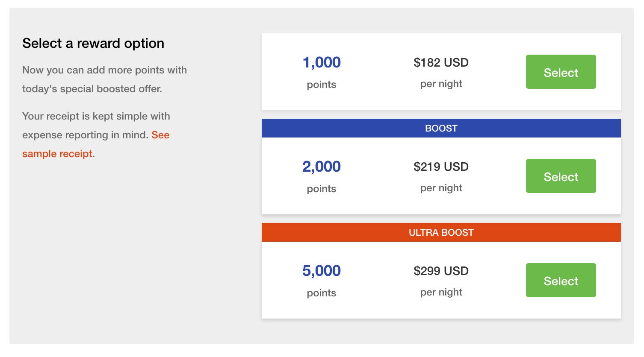This screenshot has width=644, height=357.
Task: Click the blue BOOST banner
Action: [441, 128]
